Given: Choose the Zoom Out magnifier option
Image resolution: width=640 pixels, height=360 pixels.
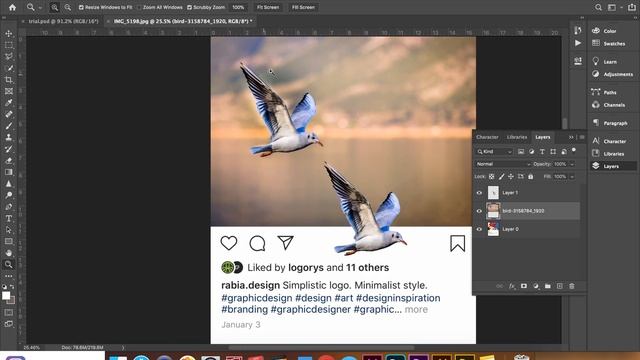Looking at the screenshot, I should click(68, 7).
